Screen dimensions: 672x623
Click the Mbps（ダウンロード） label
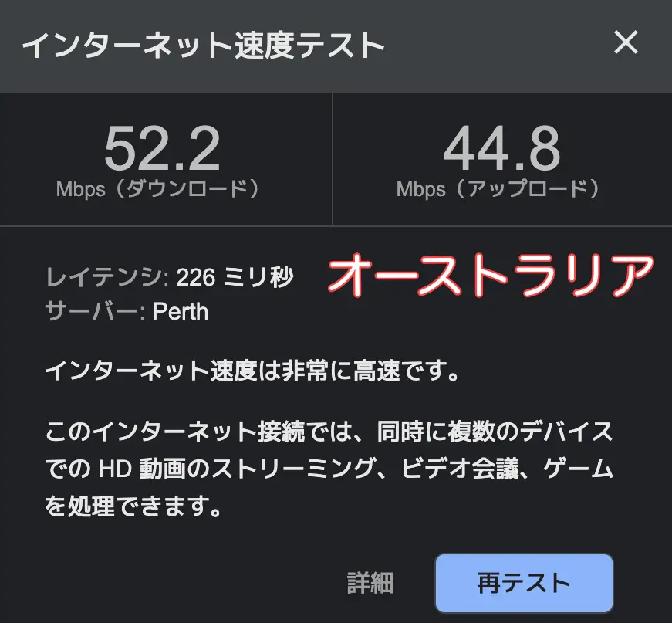(x=157, y=189)
